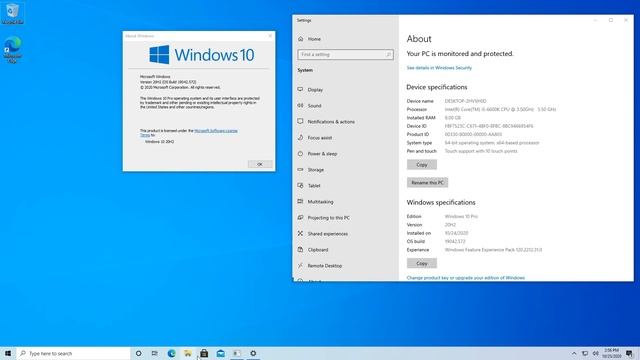Open Sound settings in the sidebar
Viewport: 640px width, 360px height.
314,106
